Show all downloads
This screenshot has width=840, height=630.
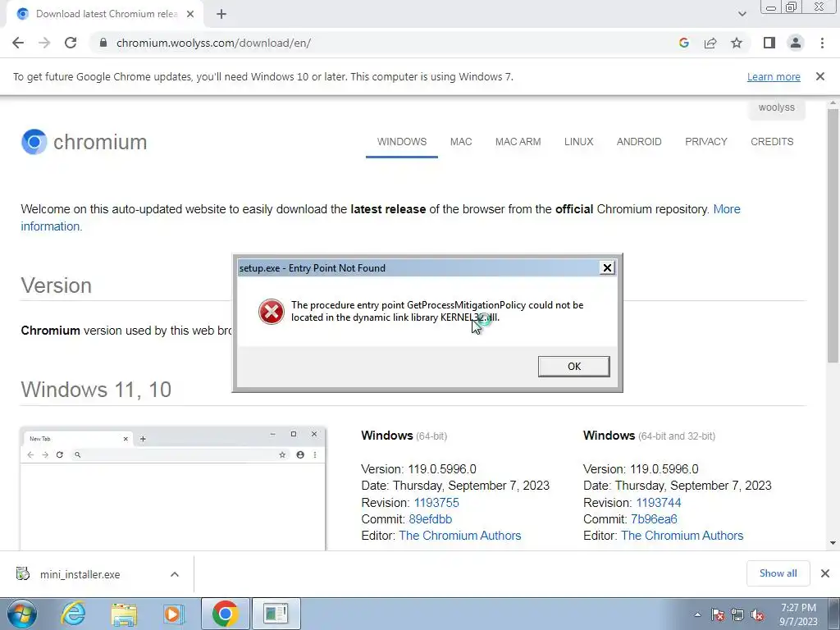coord(778,573)
